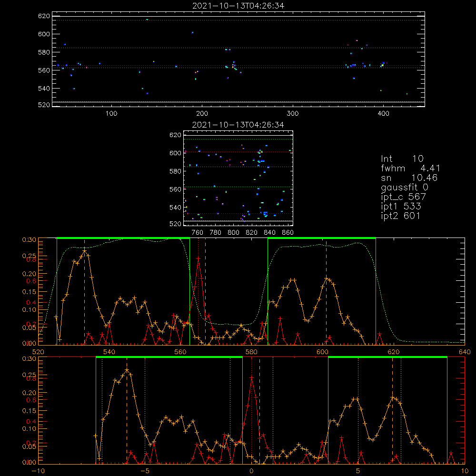The image size is (476, 476).
Task: Click x-axis label 840 on middle plot
Action: tap(269, 233)
